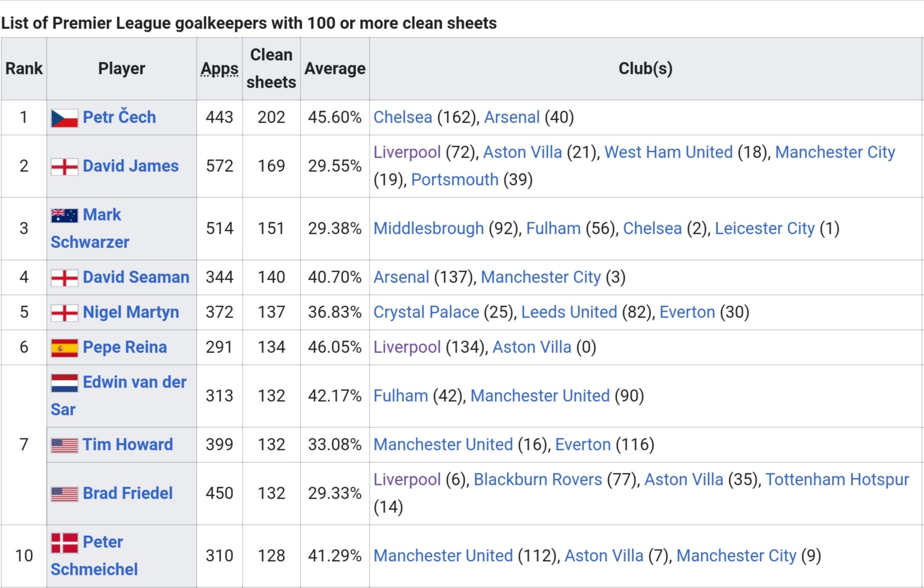This screenshot has height=588, width=924.
Task: Follow the Middlesbrough club link
Action: (x=428, y=228)
